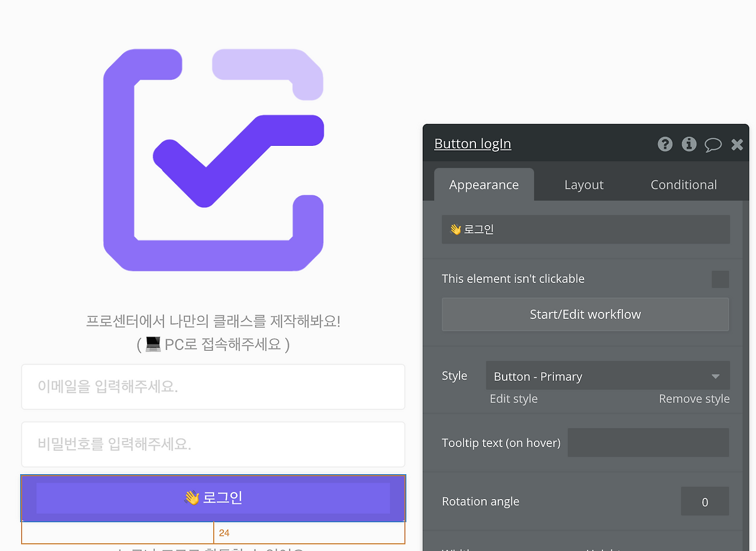
Task: Toggle 'This element isn't clickable' checkbox
Action: point(720,279)
